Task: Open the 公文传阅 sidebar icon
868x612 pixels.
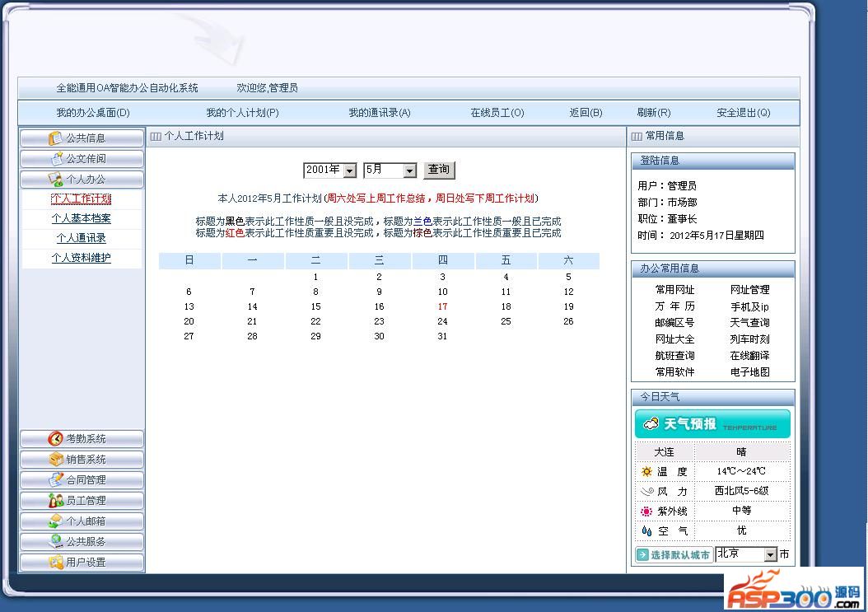Action: pos(56,159)
